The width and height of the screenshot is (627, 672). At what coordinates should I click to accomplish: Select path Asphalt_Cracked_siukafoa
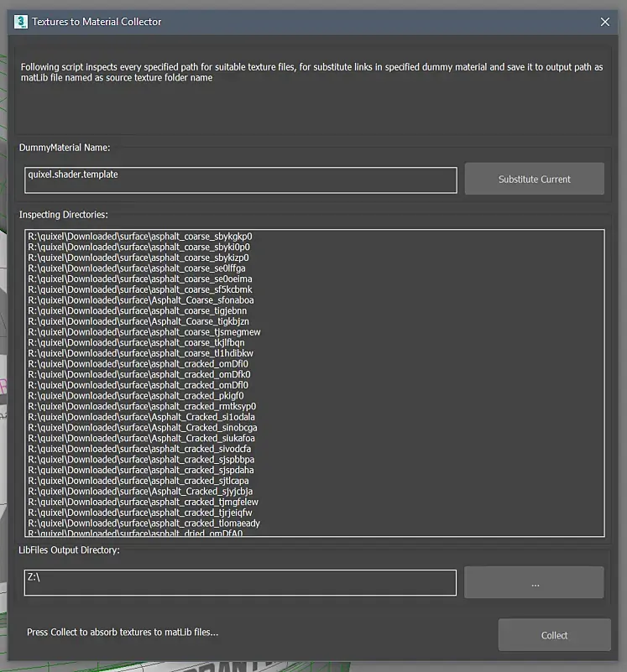pyautogui.click(x=142, y=439)
